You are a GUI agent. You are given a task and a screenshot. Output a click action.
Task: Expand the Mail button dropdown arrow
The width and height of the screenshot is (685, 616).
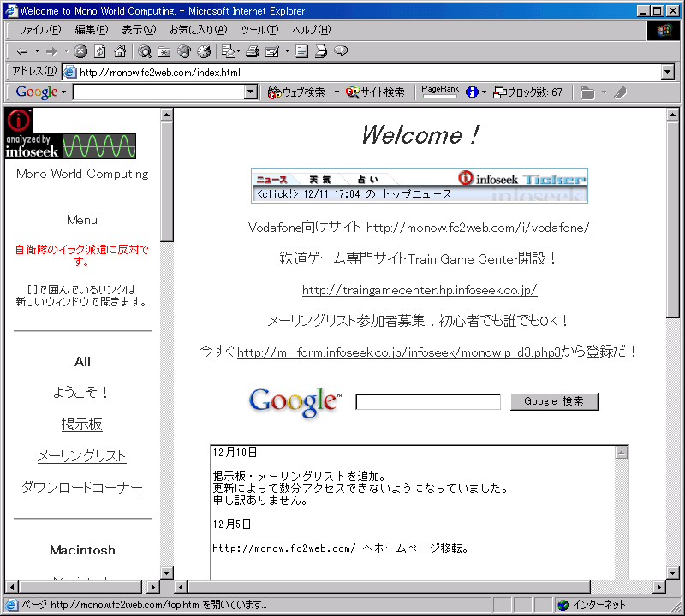239,51
